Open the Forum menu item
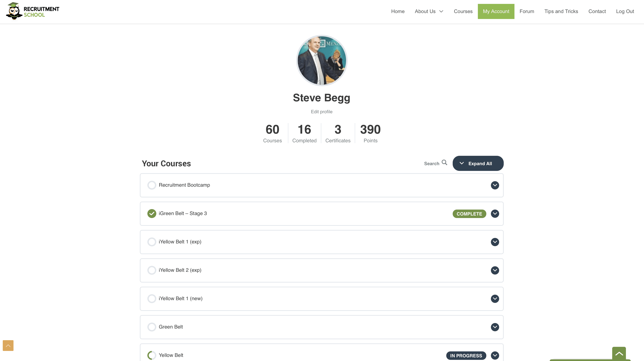644x361 pixels. click(527, 11)
